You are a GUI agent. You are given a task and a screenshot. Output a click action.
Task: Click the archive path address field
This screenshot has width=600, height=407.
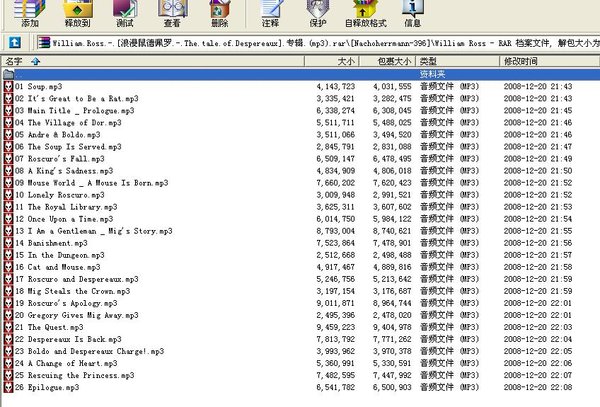tap(317, 43)
